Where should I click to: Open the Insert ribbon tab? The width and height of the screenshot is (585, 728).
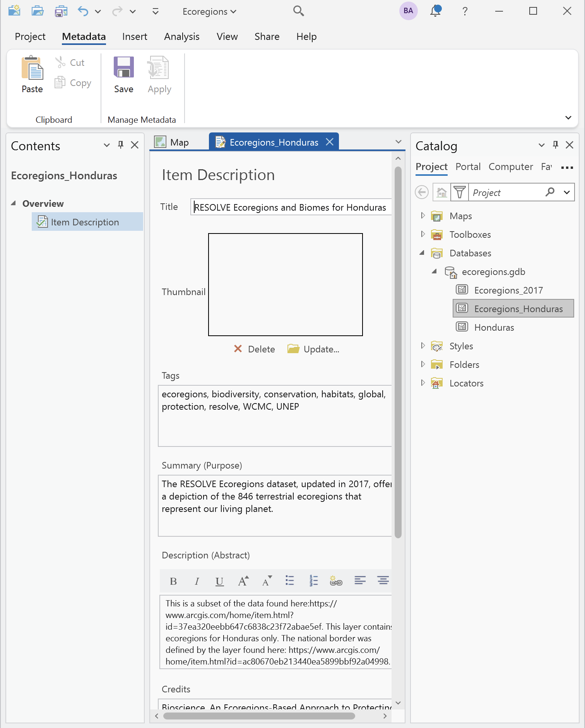coord(135,37)
